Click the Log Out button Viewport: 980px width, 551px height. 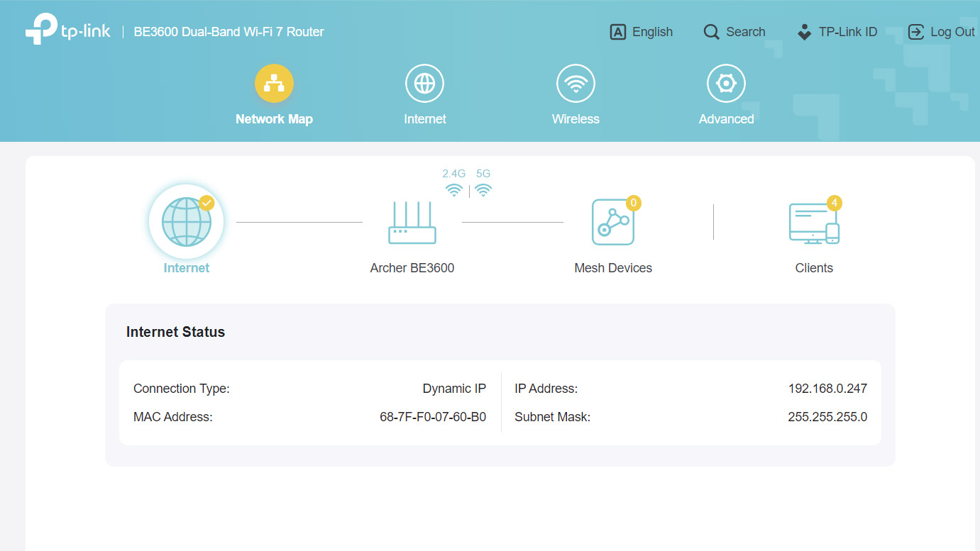pos(942,32)
